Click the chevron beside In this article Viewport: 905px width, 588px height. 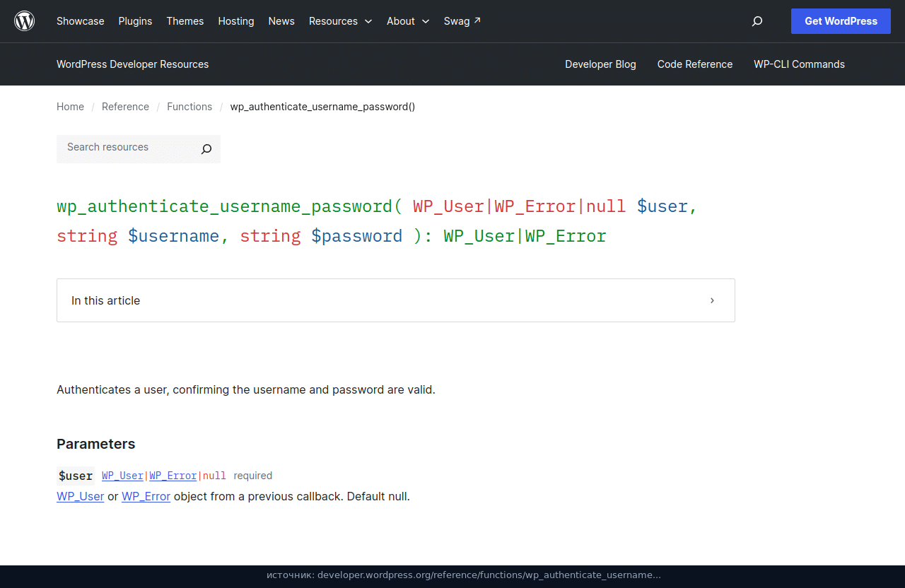tap(712, 300)
